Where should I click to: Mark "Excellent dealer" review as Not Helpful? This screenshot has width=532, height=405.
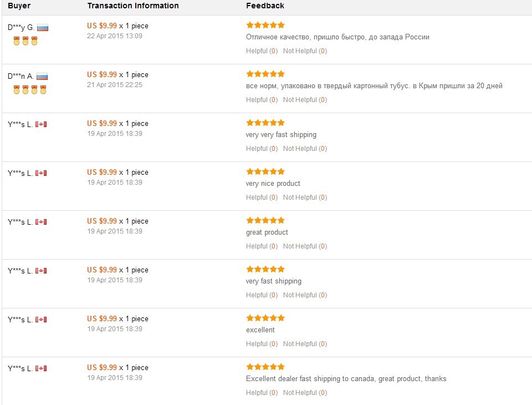pos(305,393)
